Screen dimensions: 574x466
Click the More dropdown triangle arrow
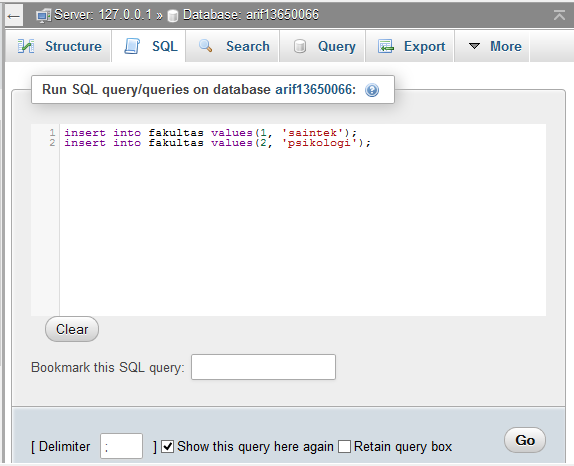[474, 46]
